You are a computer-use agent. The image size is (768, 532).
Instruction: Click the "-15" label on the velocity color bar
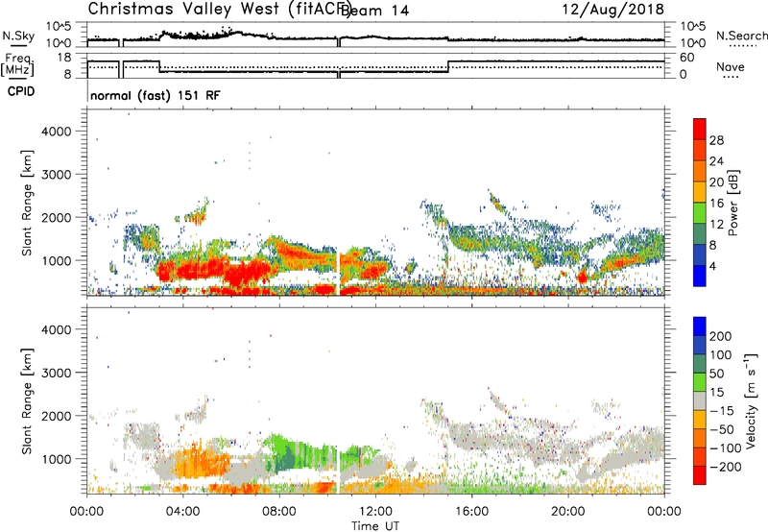click(721, 411)
